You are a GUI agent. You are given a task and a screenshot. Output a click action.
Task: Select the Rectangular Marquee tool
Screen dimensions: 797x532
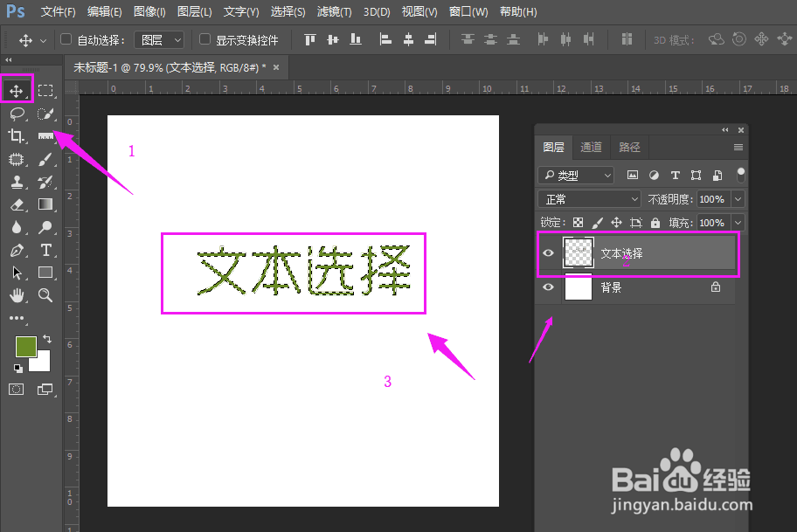click(x=45, y=91)
